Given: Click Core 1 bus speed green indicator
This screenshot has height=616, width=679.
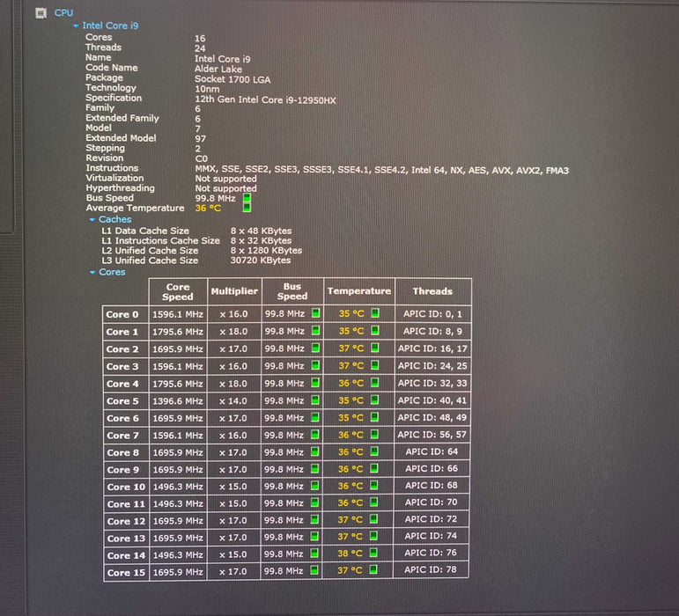Looking at the screenshot, I should (x=315, y=331).
